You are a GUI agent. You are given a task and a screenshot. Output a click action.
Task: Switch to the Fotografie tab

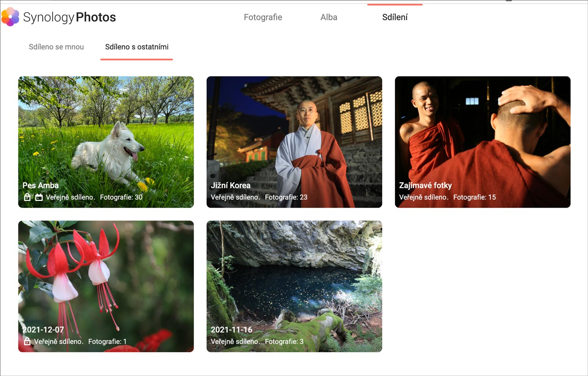coord(263,17)
